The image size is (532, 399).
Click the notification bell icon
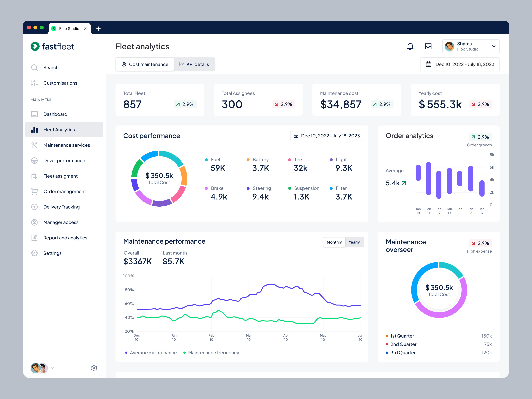(x=410, y=46)
